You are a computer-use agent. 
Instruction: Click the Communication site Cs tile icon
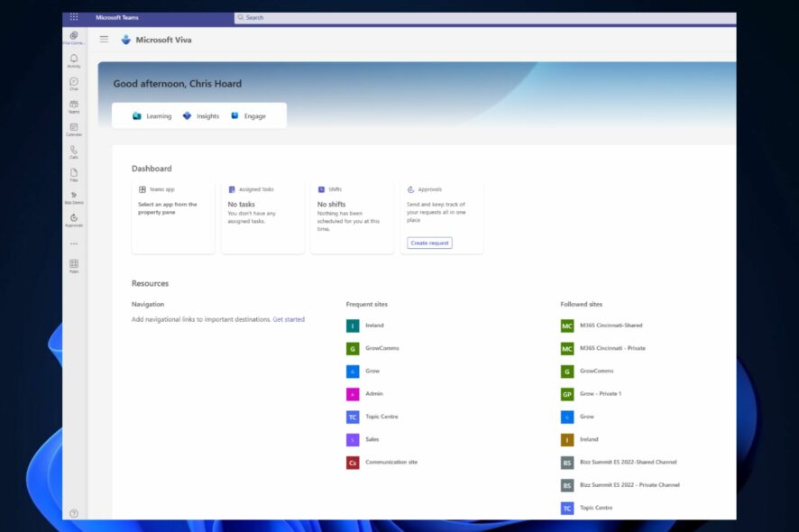coord(353,463)
